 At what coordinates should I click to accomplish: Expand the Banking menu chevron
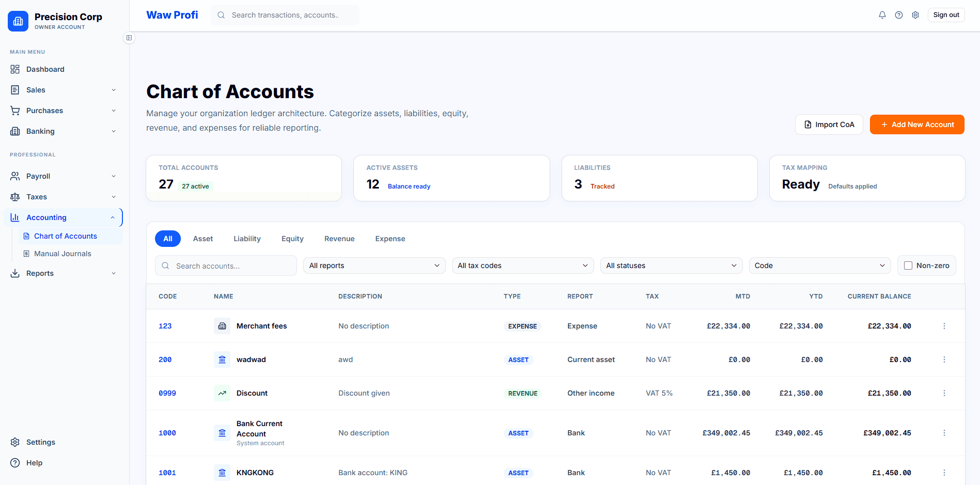[x=114, y=131]
